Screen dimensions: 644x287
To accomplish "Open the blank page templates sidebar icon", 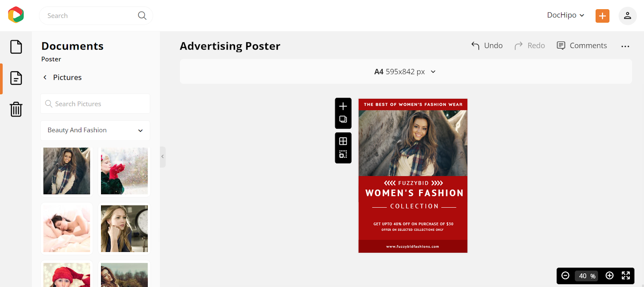I will pyautogui.click(x=16, y=47).
